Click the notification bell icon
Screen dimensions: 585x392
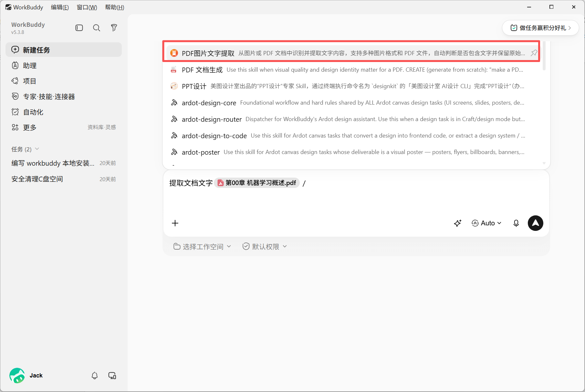95,376
